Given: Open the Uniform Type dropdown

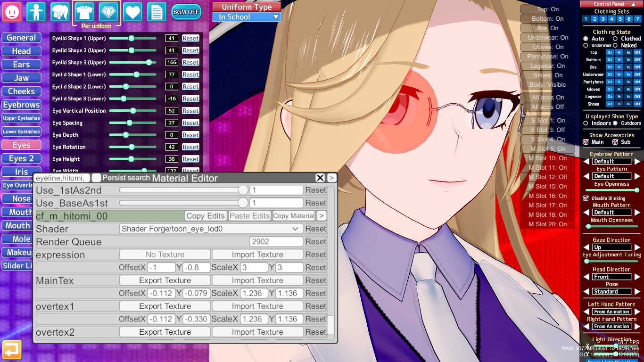Looking at the screenshot, I should tap(247, 17).
